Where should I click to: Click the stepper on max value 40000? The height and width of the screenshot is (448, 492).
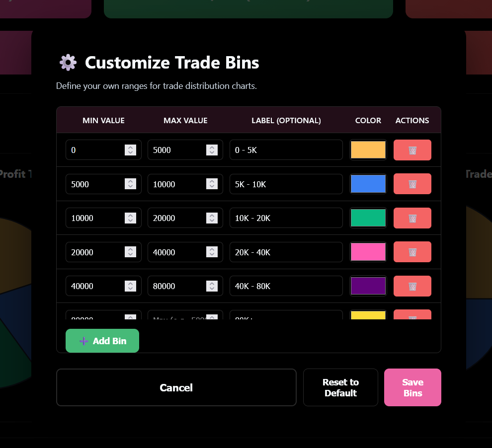click(212, 252)
